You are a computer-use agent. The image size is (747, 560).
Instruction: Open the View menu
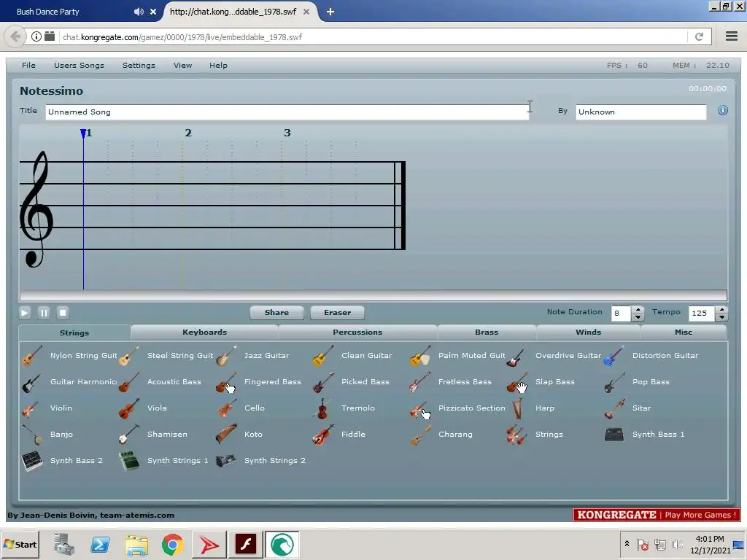tap(182, 65)
